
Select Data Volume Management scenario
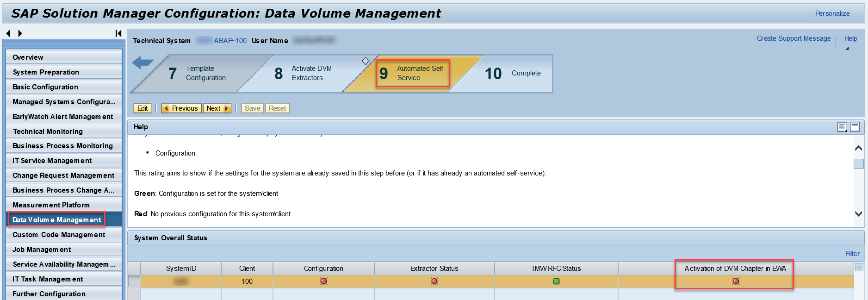tap(64, 220)
